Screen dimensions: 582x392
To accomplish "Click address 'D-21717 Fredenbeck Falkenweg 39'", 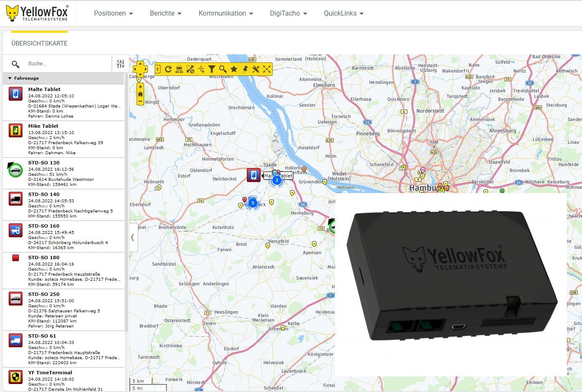I will point(66,142).
